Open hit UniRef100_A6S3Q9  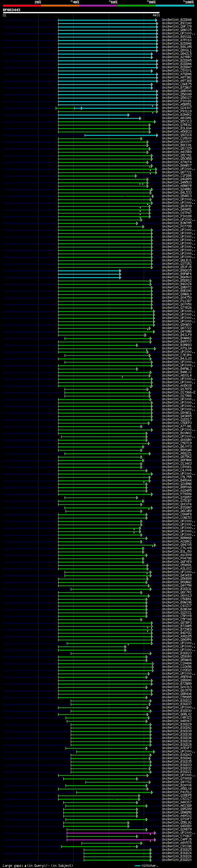point(177,805)
